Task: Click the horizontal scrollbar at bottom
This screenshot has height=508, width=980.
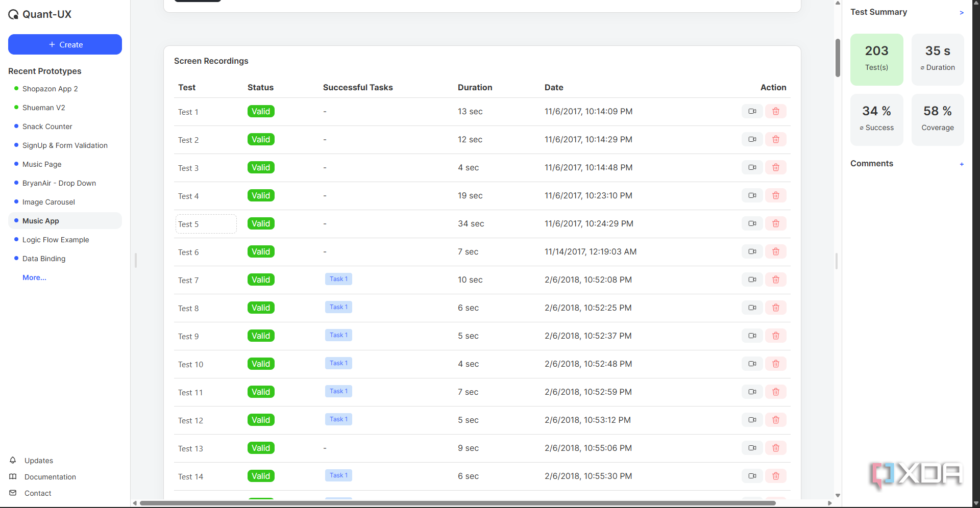Action: tap(458, 503)
